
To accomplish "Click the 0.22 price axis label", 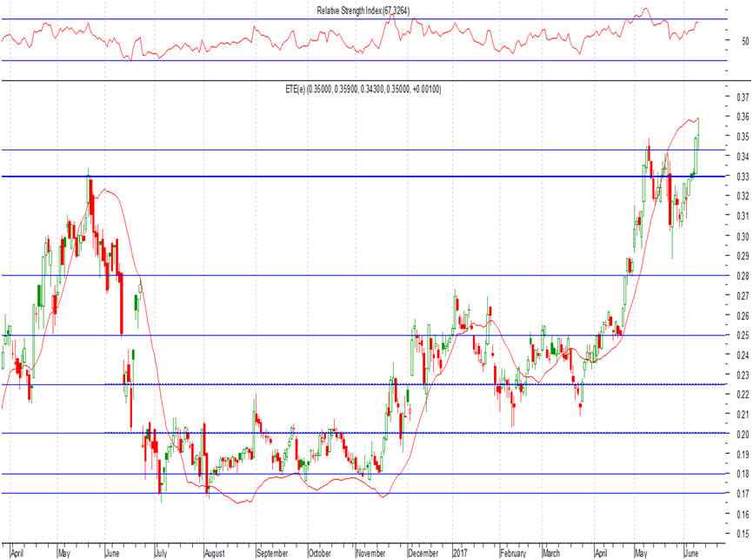I will (x=743, y=395).
